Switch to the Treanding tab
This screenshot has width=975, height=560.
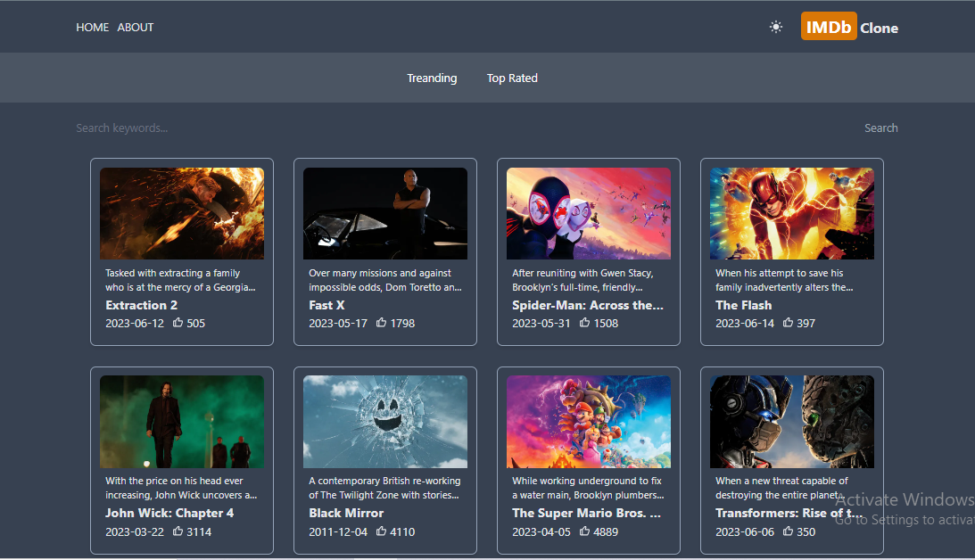(432, 78)
